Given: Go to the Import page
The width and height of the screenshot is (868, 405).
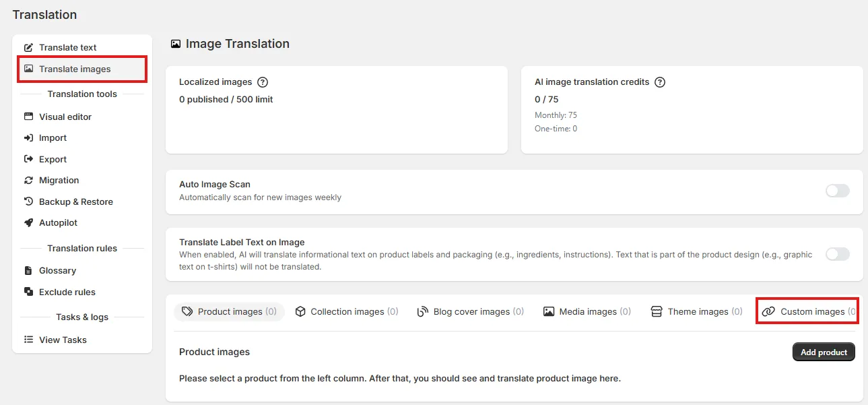Looking at the screenshot, I should point(82,137).
